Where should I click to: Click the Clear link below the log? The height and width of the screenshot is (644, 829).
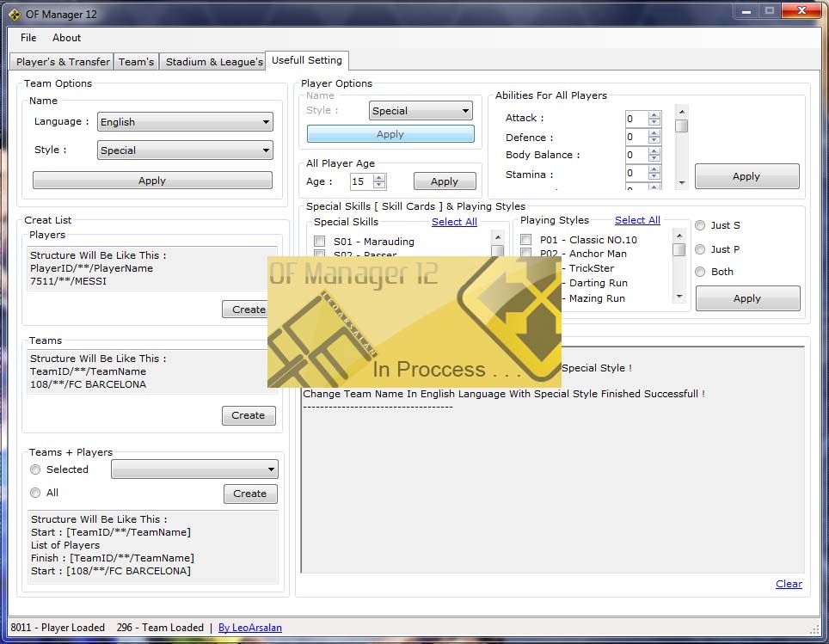point(789,584)
